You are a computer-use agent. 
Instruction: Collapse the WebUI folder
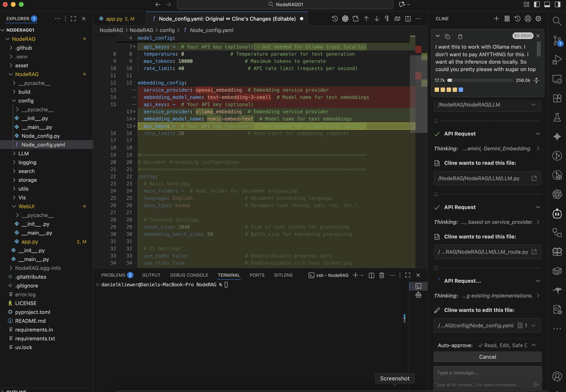point(26,206)
